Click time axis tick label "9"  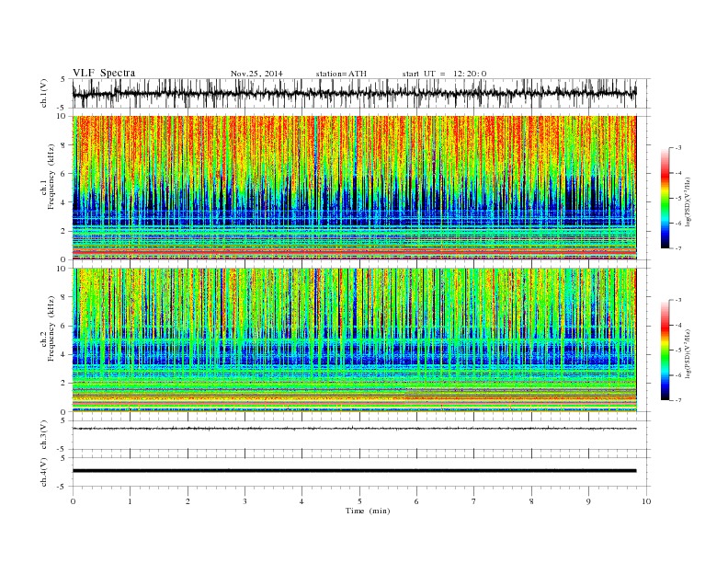click(x=588, y=501)
